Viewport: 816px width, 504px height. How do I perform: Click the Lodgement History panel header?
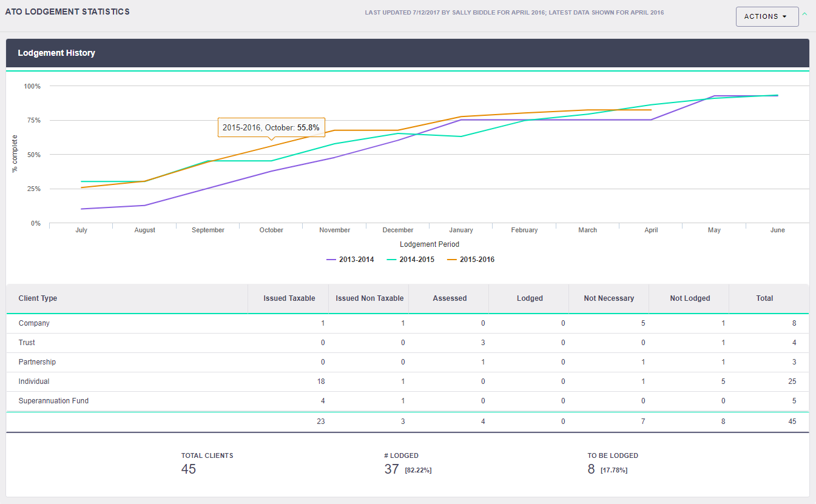pos(56,53)
